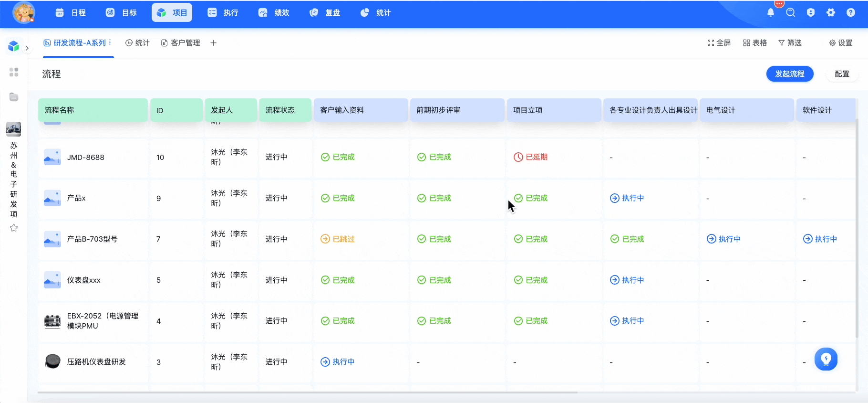
Task: Click the 配置 button
Action: click(x=842, y=74)
